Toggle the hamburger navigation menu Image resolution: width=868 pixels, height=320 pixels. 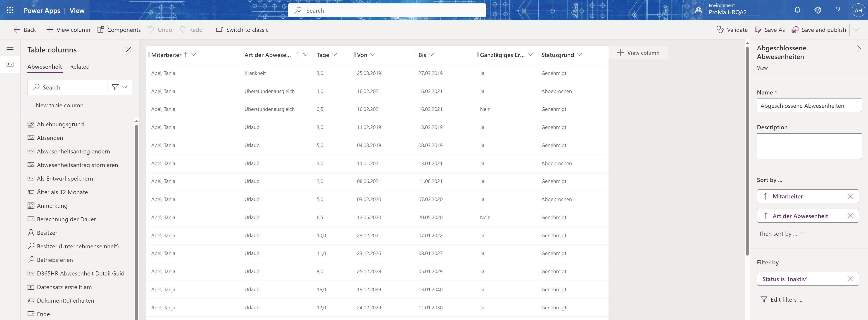coord(10,48)
